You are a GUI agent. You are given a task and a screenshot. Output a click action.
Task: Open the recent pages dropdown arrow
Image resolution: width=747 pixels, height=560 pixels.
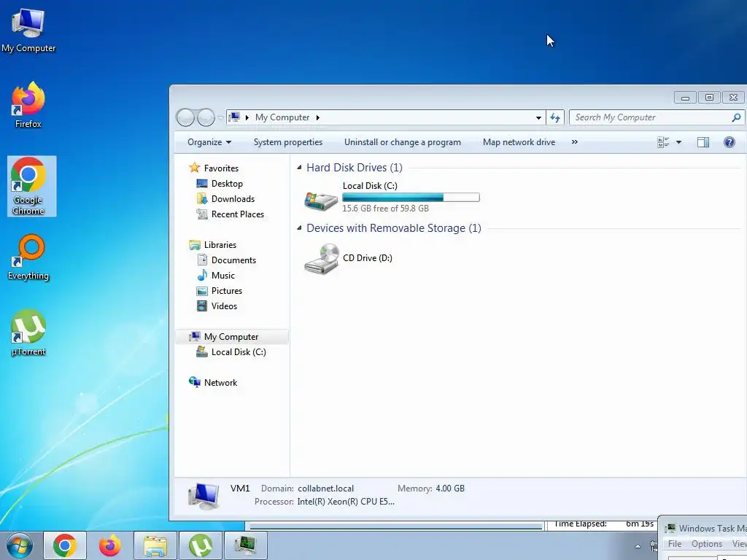pos(220,117)
